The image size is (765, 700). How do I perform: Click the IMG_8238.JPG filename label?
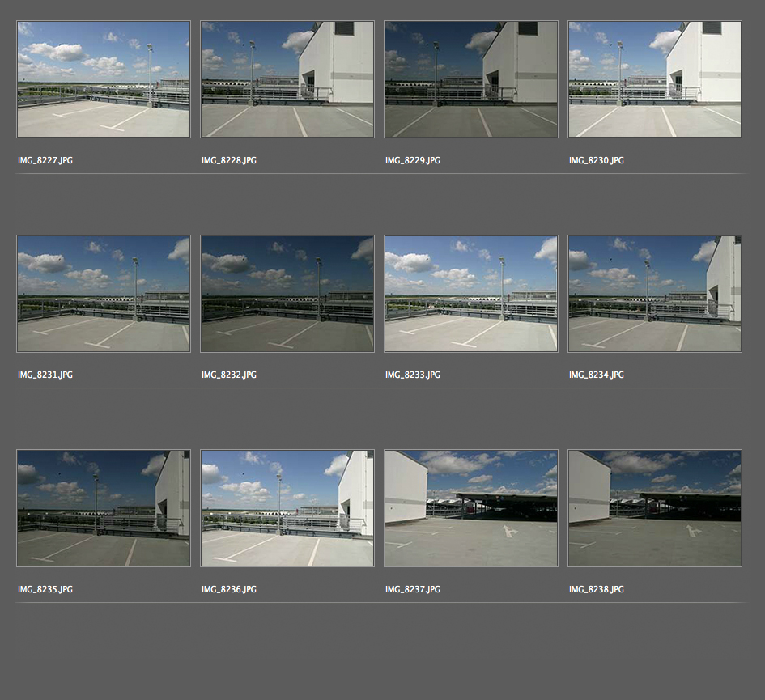[597, 590]
